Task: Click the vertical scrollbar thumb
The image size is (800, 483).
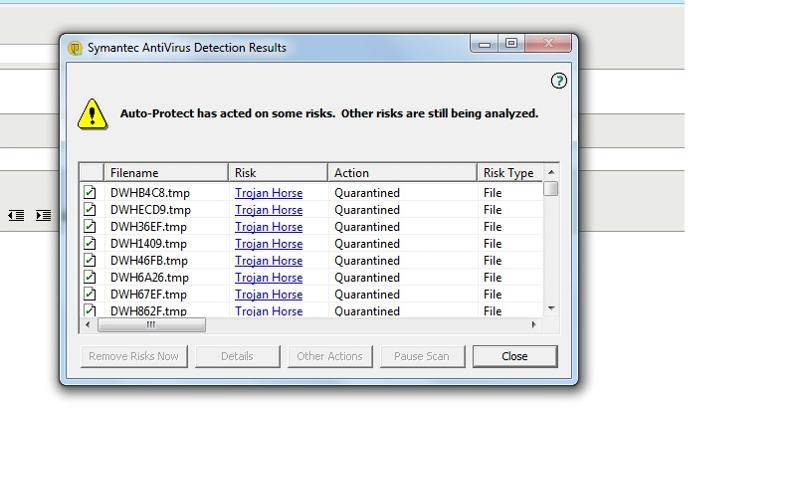Action: coord(551,189)
